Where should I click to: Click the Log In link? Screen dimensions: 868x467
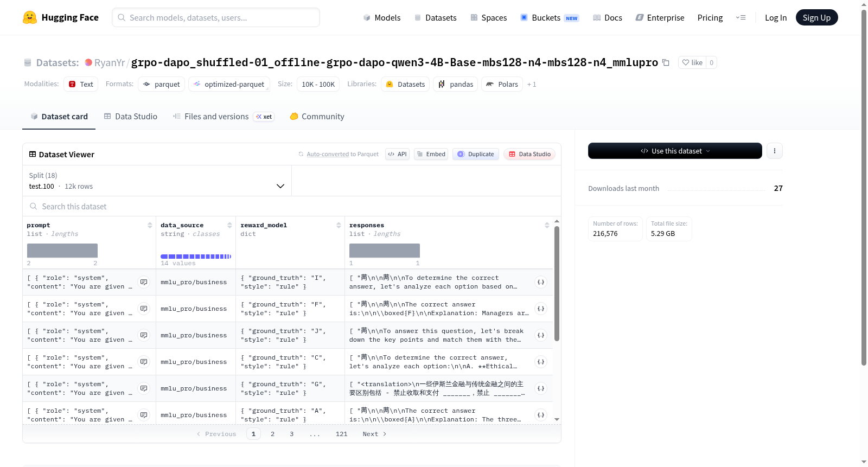click(776, 17)
